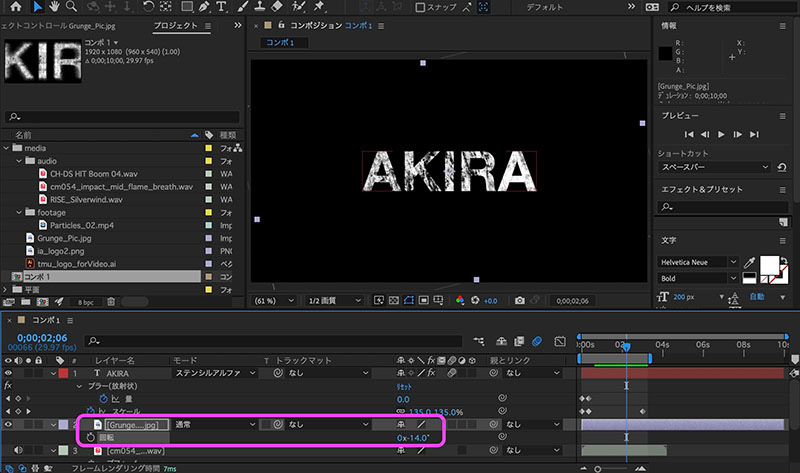Viewport: 800px width, 473px height.
Task: Open the show channel RGB icon
Action: [x=460, y=301]
